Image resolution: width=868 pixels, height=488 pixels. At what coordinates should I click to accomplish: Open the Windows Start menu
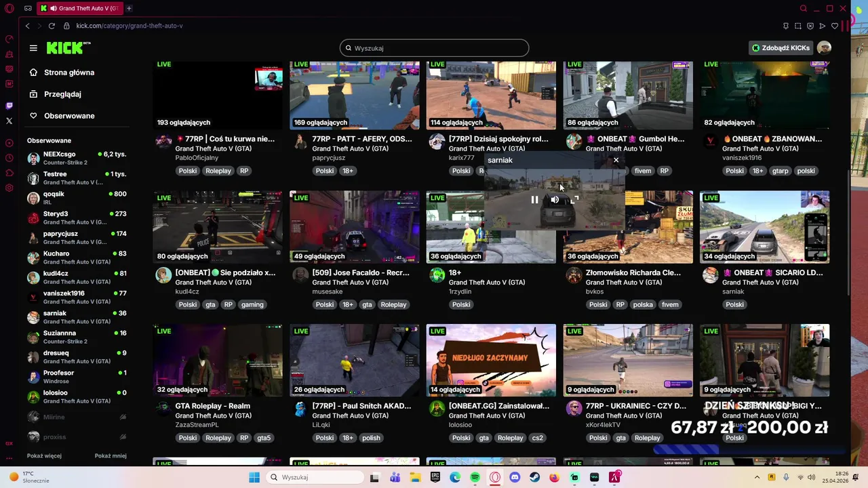tap(254, 477)
